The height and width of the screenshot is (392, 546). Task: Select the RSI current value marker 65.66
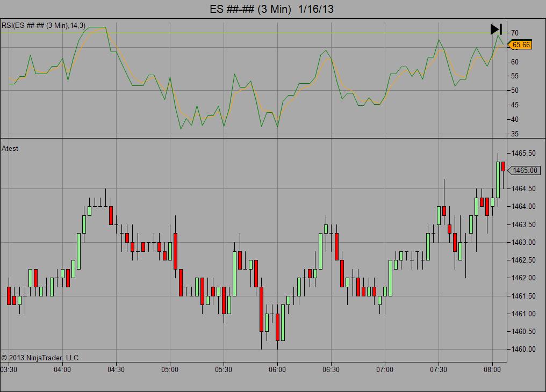coord(520,45)
